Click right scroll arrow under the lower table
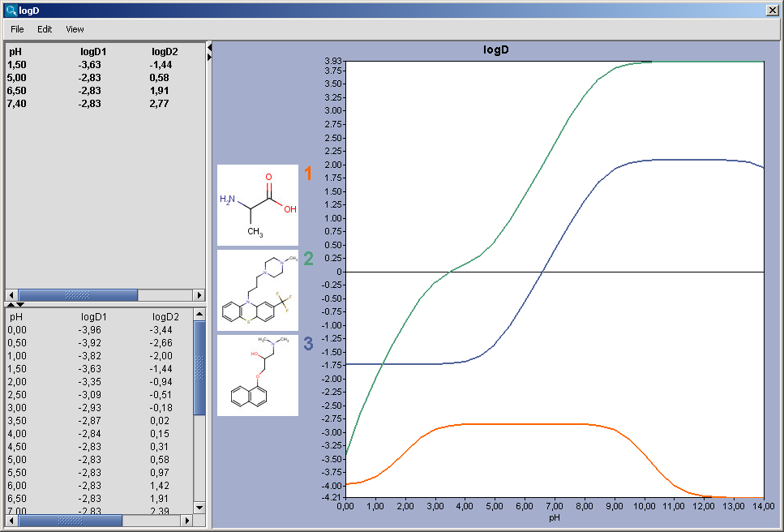 186,521
